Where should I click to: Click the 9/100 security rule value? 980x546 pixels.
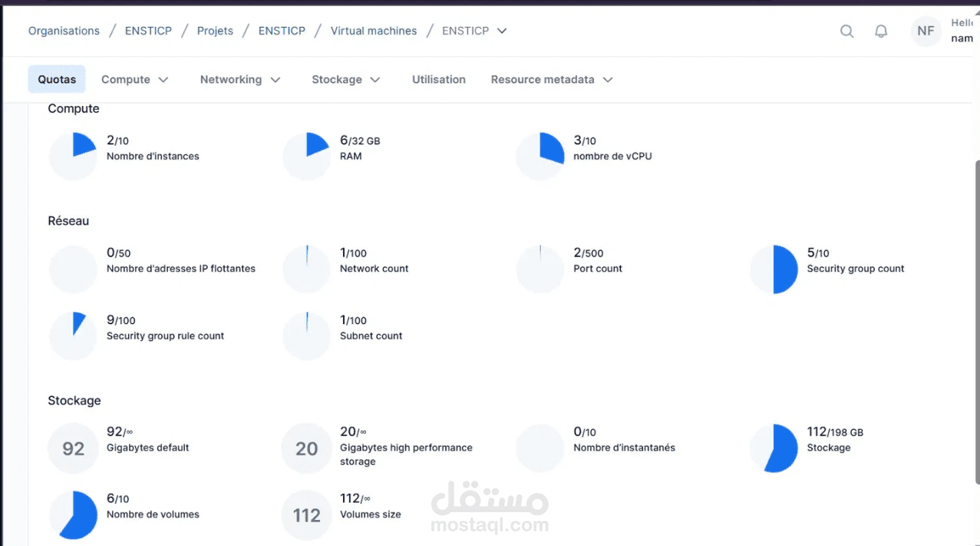121,320
